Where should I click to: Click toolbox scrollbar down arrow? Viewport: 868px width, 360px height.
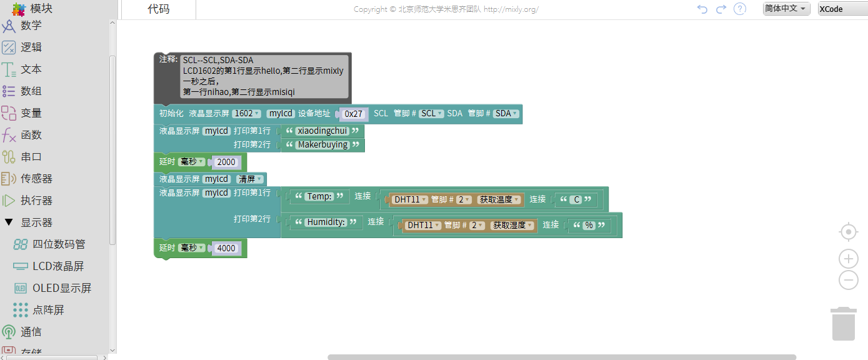112,350
